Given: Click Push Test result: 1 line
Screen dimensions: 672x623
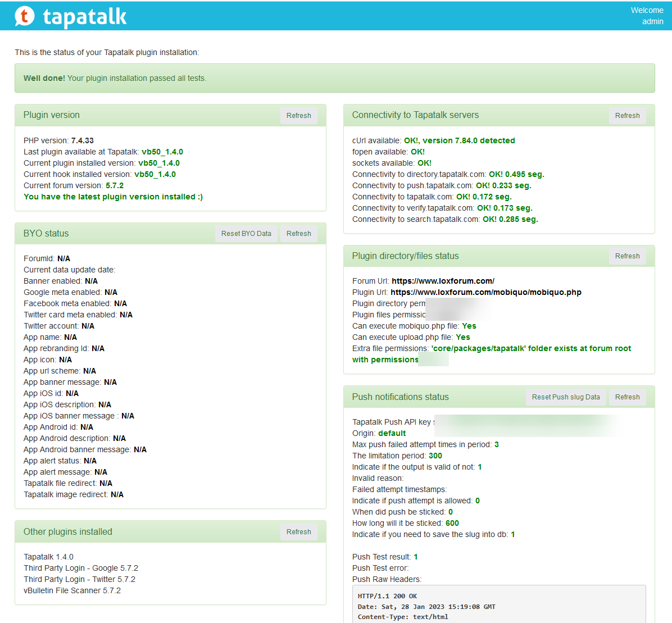Looking at the screenshot, I should (385, 557).
